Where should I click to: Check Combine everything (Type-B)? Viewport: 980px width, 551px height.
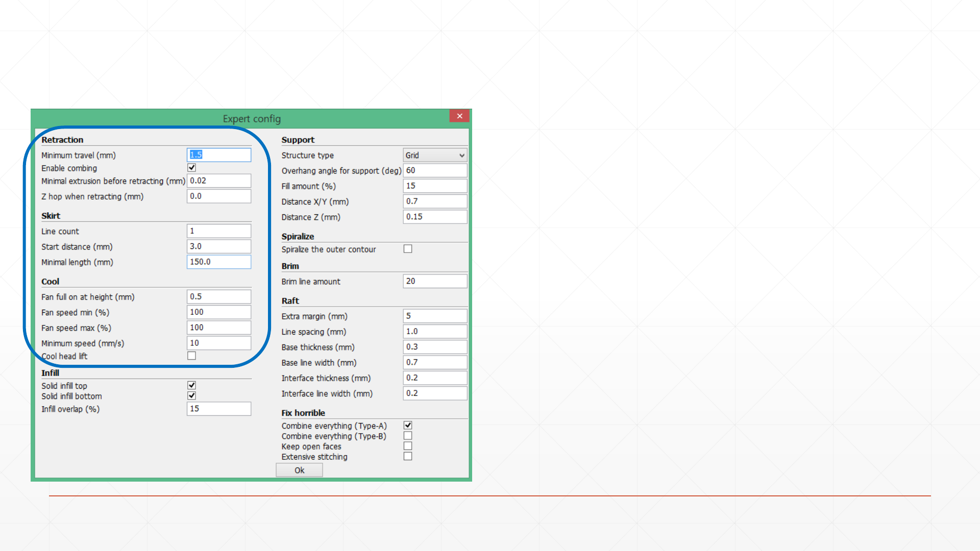click(x=408, y=436)
